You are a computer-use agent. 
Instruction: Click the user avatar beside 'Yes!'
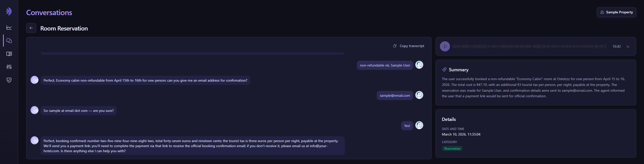[x=419, y=125]
